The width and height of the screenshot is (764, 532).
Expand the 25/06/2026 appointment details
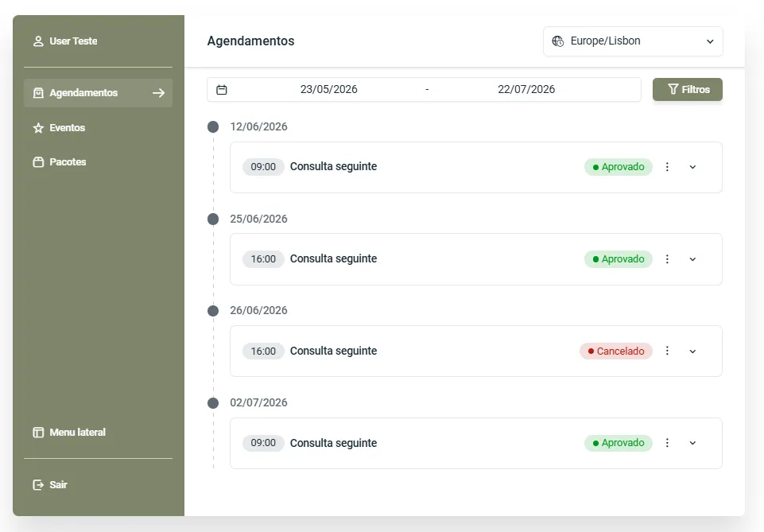tap(692, 259)
